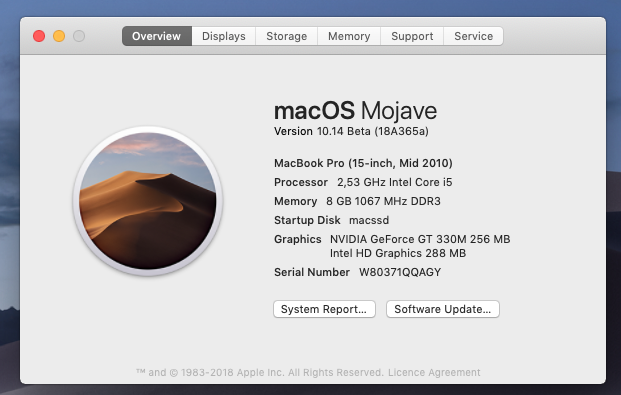Click MacBook Pro (15-inch, Mid 2010) text
Viewport: 621px width, 395px height.
click(x=363, y=163)
